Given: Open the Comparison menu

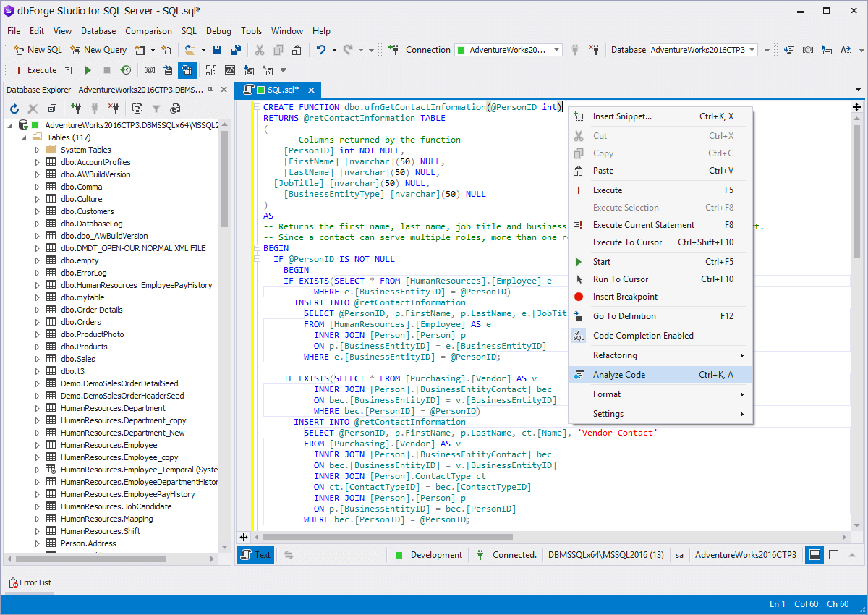Looking at the screenshot, I should click(148, 31).
